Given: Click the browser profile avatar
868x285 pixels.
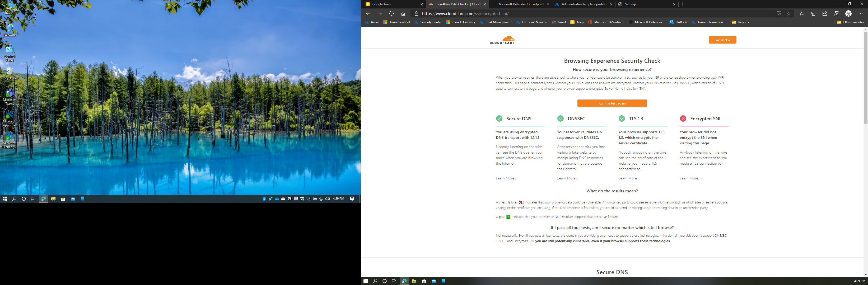Looking at the screenshot, I should point(848,13).
